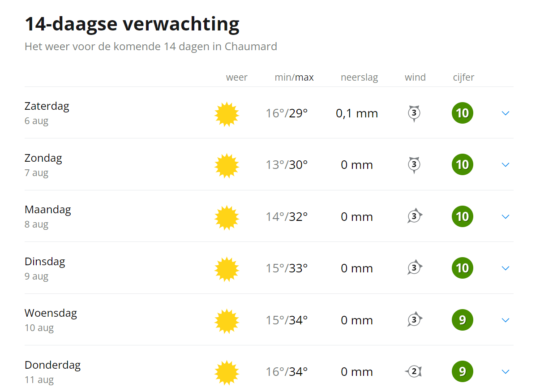Click the wind compass icon for Zaterdag
This screenshot has width=540, height=392.
[414, 113]
